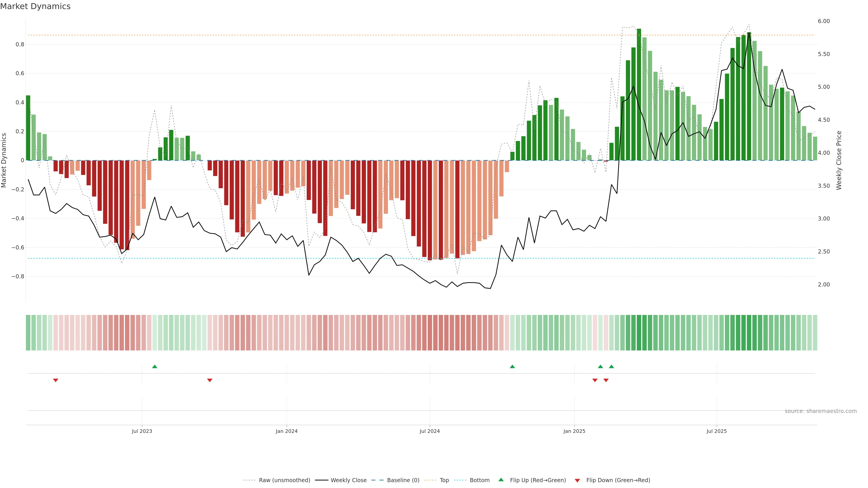Click the Market Dynamics chart title
The width and height of the screenshot is (868, 488).
(35, 6)
